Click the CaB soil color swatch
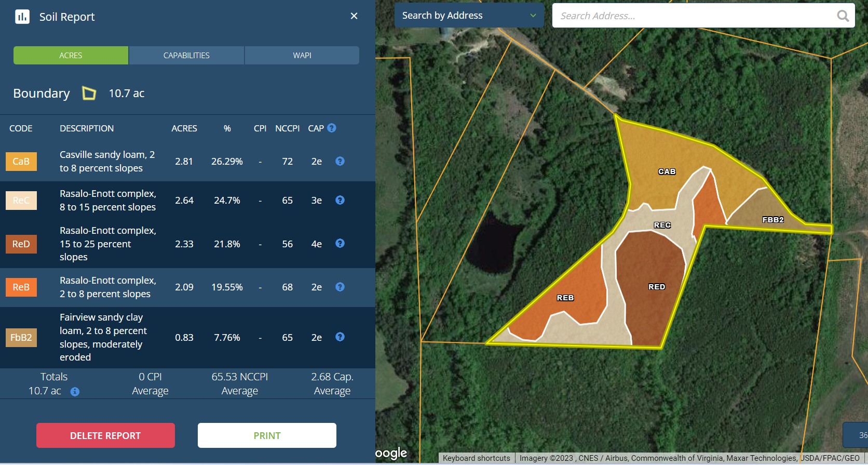 coord(21,162)
